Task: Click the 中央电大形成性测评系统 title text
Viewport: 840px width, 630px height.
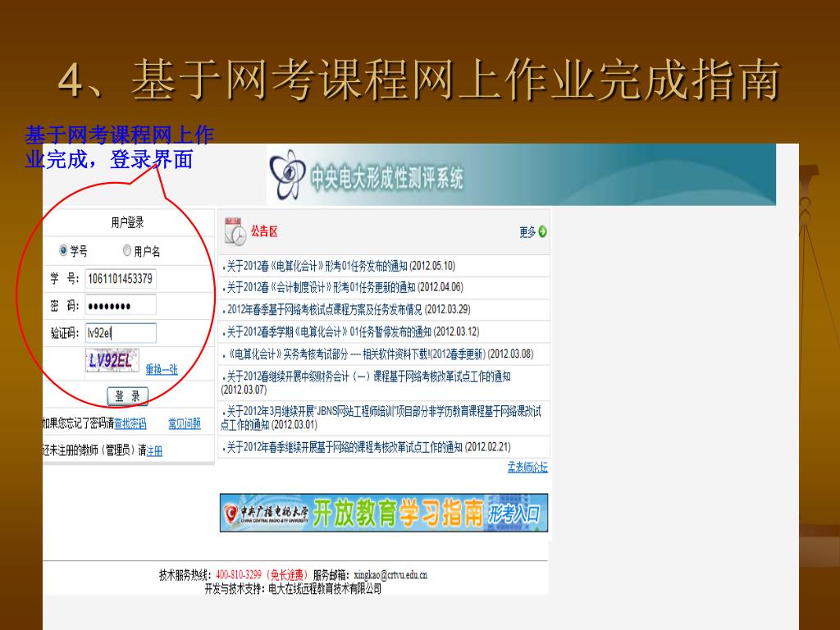Action: (x=387, y=178)
